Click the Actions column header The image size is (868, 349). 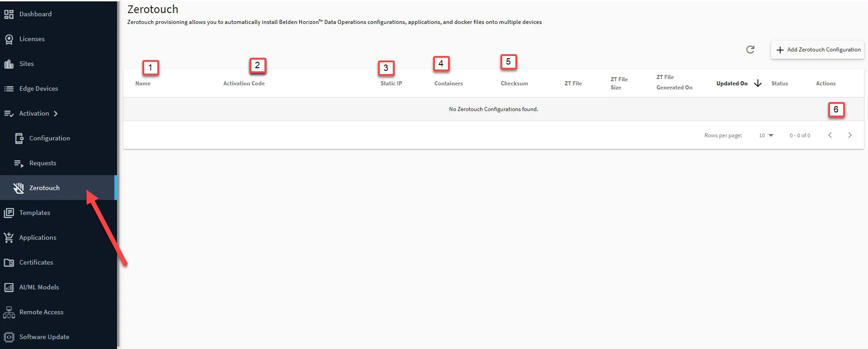(x=826, y=84)
